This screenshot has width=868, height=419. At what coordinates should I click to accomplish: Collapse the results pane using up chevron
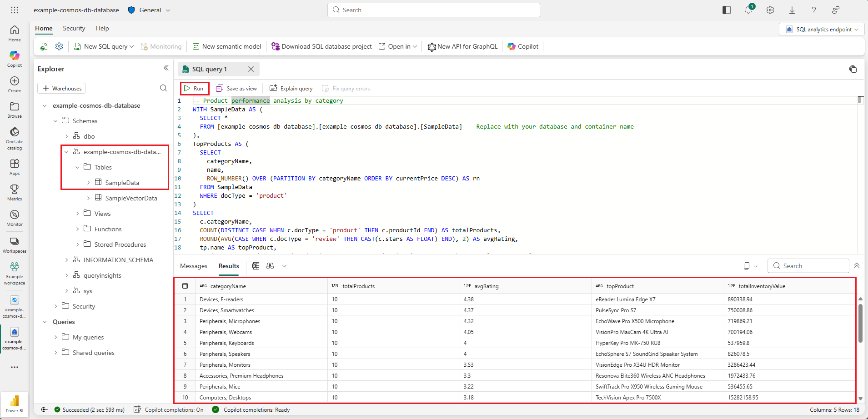coord(857,266)
